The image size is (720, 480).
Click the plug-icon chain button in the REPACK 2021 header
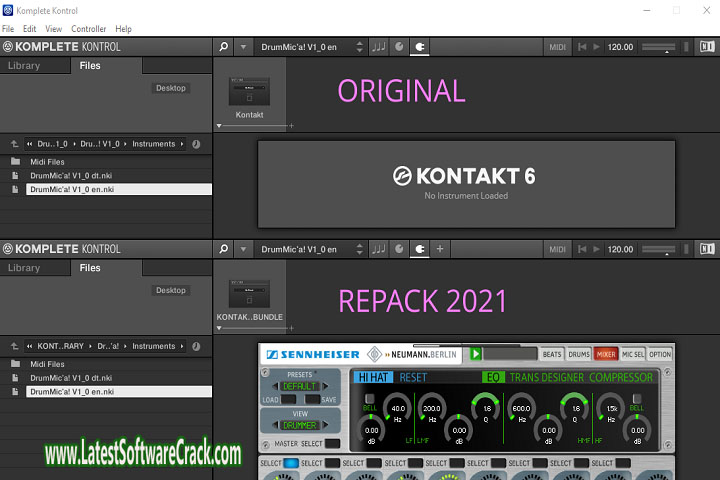point(420,249)
